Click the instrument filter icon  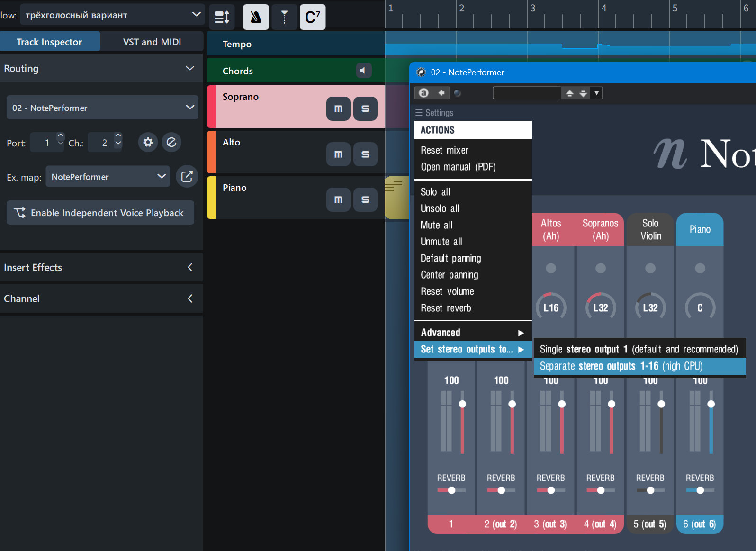coord(285,17)
